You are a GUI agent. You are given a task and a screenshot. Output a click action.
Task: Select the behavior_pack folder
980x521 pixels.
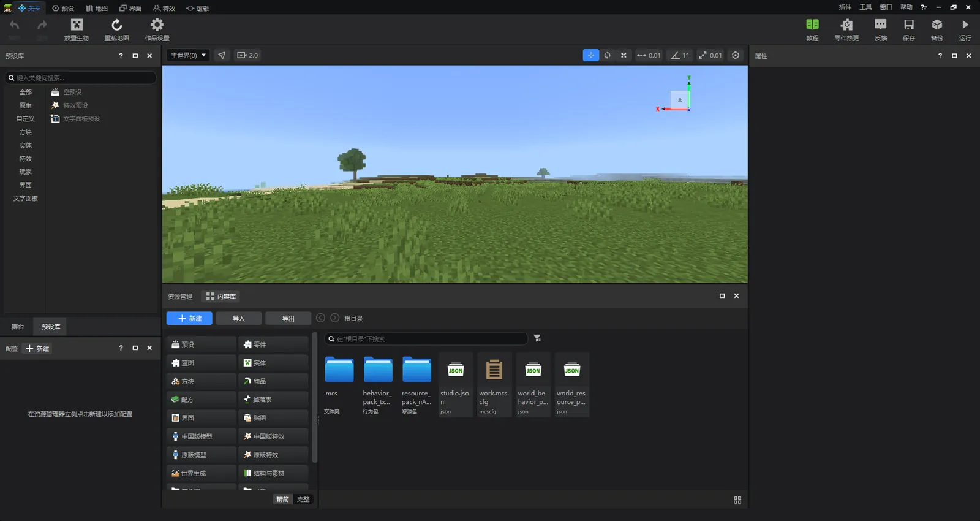pyautogui.click(x=378, y=385)
